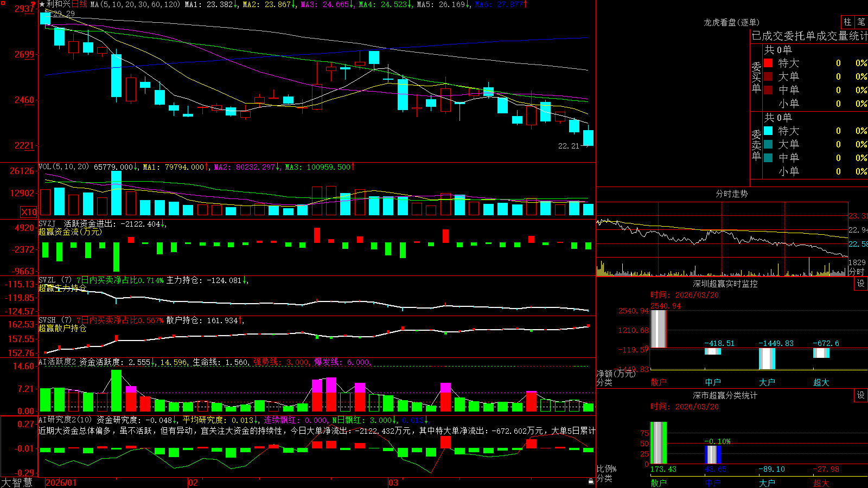Click the red 特大 buy order swatch
The height and width of the screenshot is (488, 868).
(x=768, y=63)
